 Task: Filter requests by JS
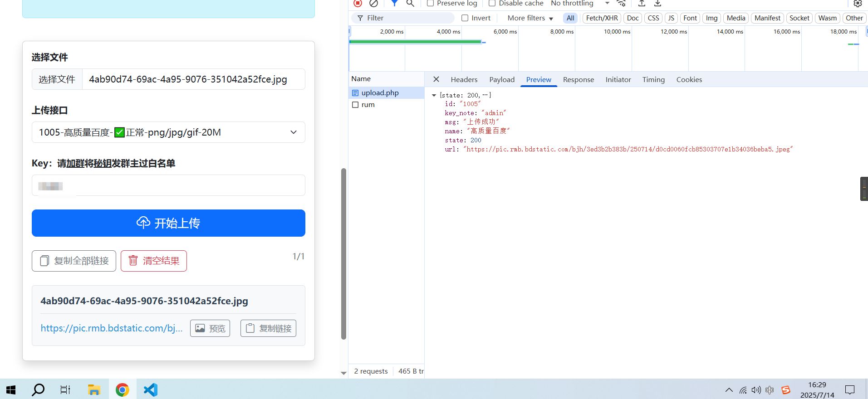tap(671, 18)
